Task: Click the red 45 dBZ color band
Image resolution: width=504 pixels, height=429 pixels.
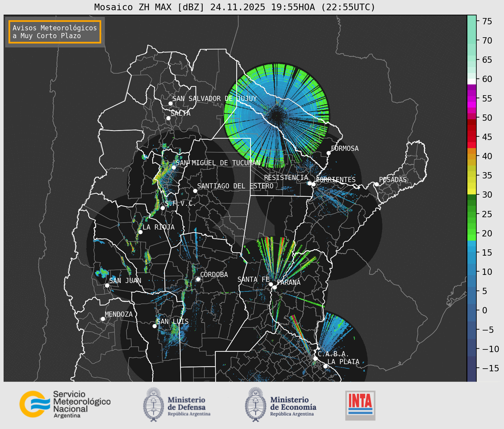Action: pos(472,137)
